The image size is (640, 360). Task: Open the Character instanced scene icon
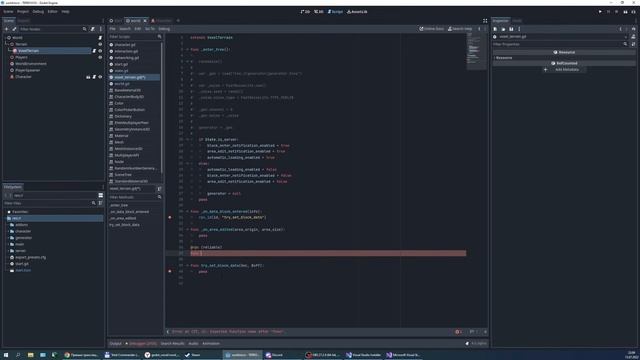pos(88,77)
